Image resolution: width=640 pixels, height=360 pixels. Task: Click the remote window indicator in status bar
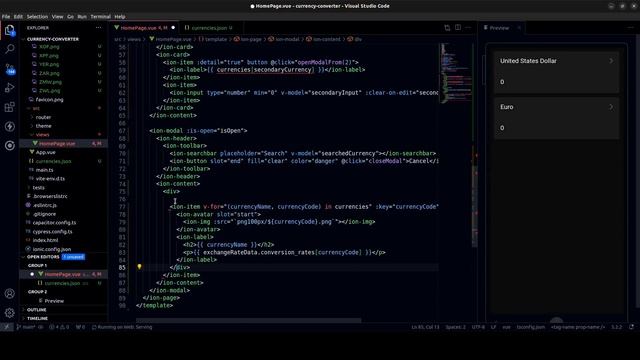click(x=7, y=327)
